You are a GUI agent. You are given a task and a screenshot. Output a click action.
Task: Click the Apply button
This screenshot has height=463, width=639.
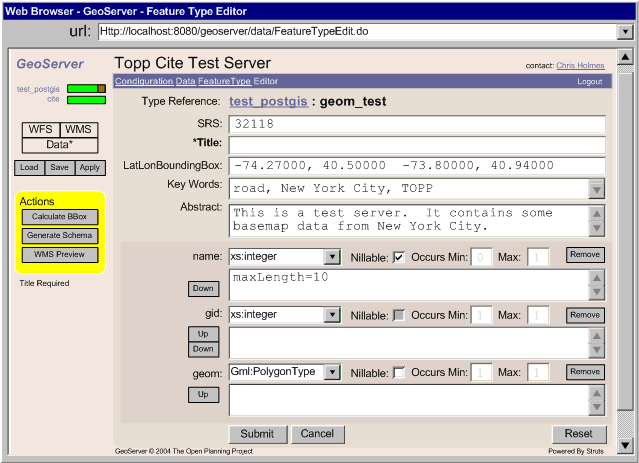click(90, 168)
